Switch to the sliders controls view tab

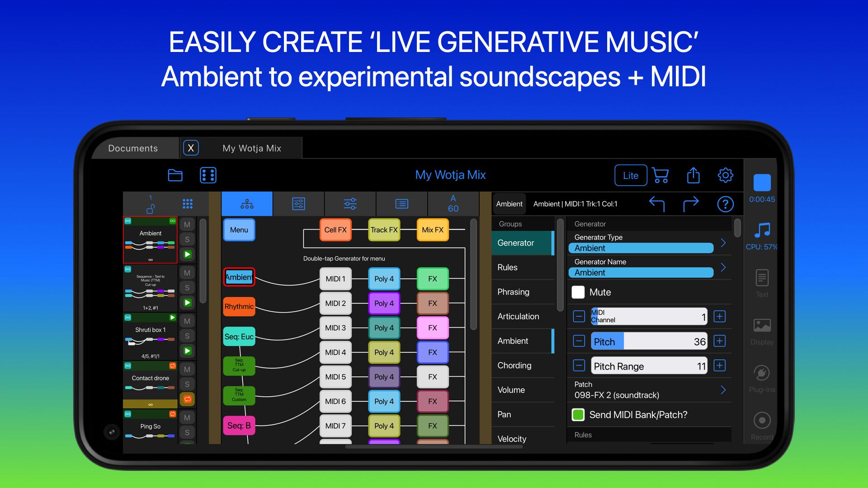click(350, 204)
